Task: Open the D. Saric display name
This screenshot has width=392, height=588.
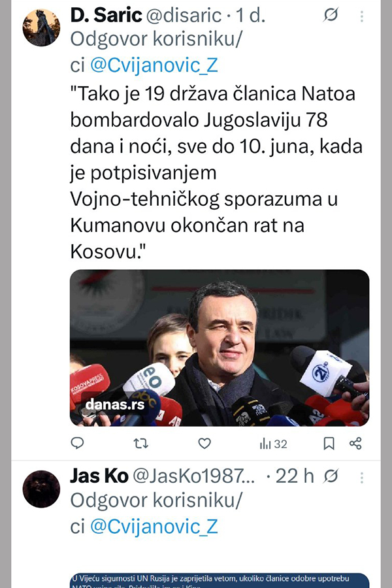Action: [x=106, y=15]
